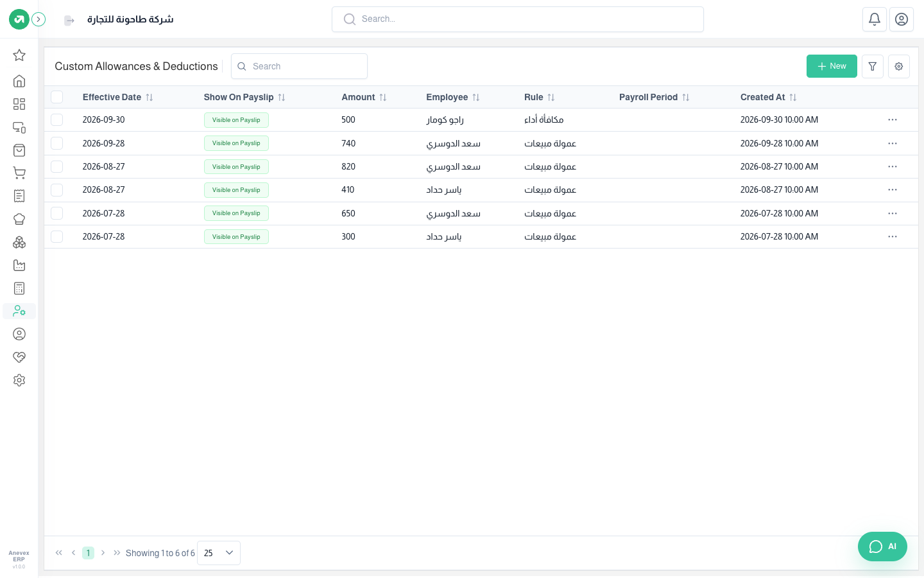This screenshot has width=924, height=578.
Task: Open the rows-per-page dropdown showing 25
Action: (219, 553)
